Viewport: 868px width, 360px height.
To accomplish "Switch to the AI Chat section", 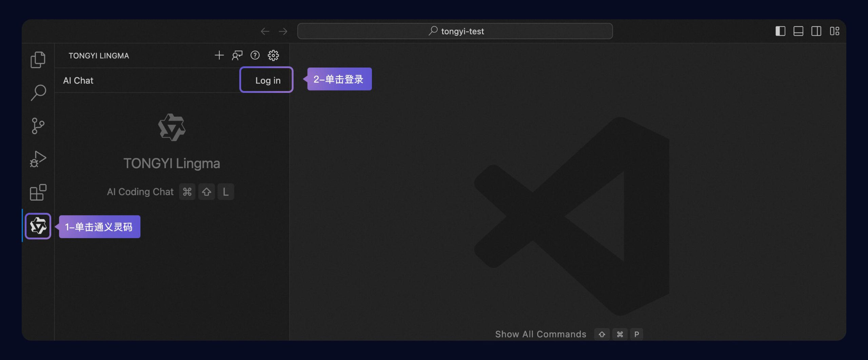I will point(78,80).
